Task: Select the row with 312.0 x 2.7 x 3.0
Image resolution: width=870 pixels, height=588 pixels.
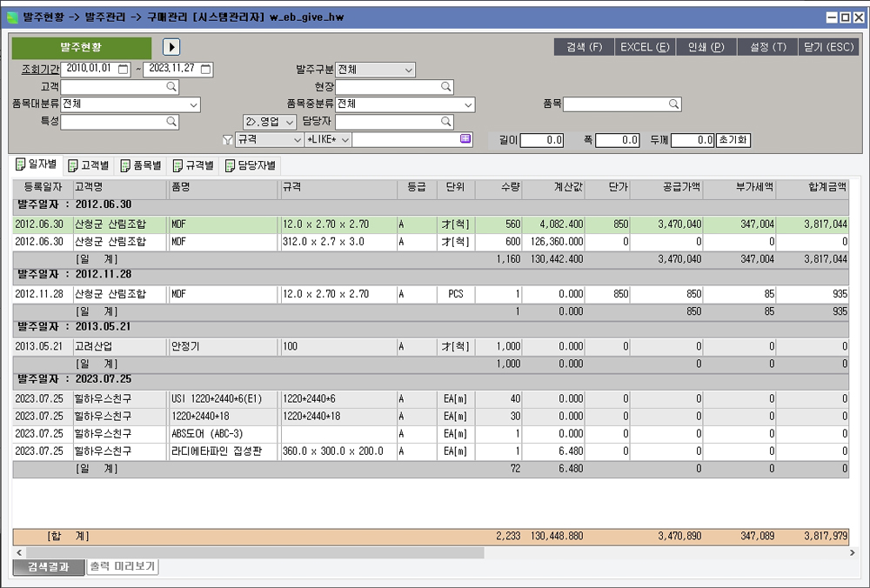Action: [x=431, y=242]
